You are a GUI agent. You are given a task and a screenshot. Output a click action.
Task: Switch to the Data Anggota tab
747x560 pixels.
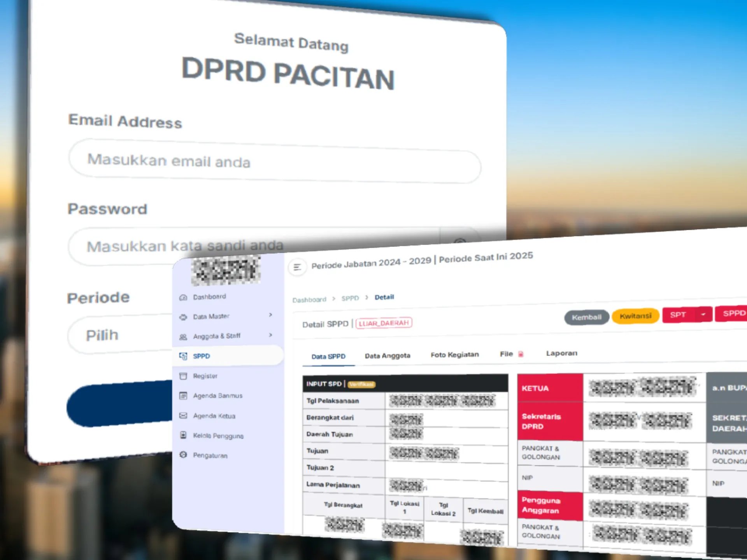(388, 355)
